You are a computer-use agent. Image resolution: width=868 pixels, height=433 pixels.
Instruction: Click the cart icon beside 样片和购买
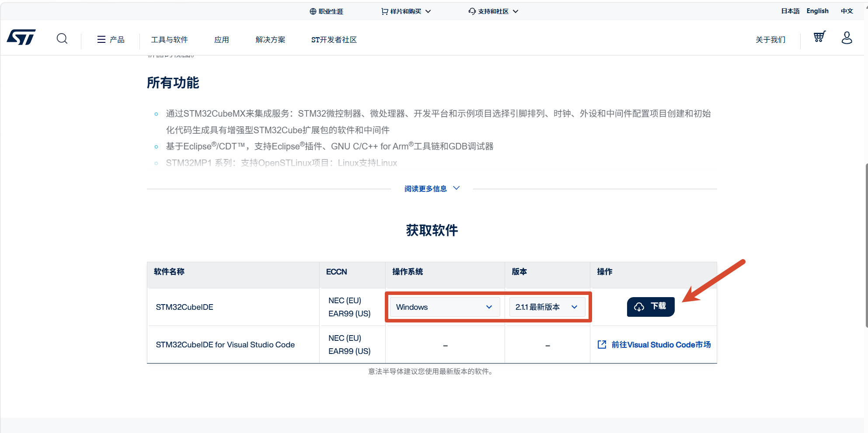click(x=384, y=11)
